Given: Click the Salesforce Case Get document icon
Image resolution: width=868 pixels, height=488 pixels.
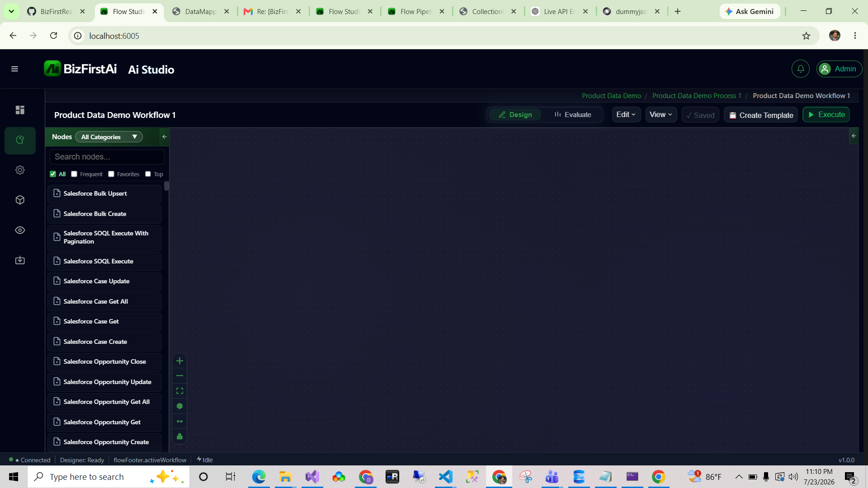Looking at the screenshot, I should [x=57, y=321].
